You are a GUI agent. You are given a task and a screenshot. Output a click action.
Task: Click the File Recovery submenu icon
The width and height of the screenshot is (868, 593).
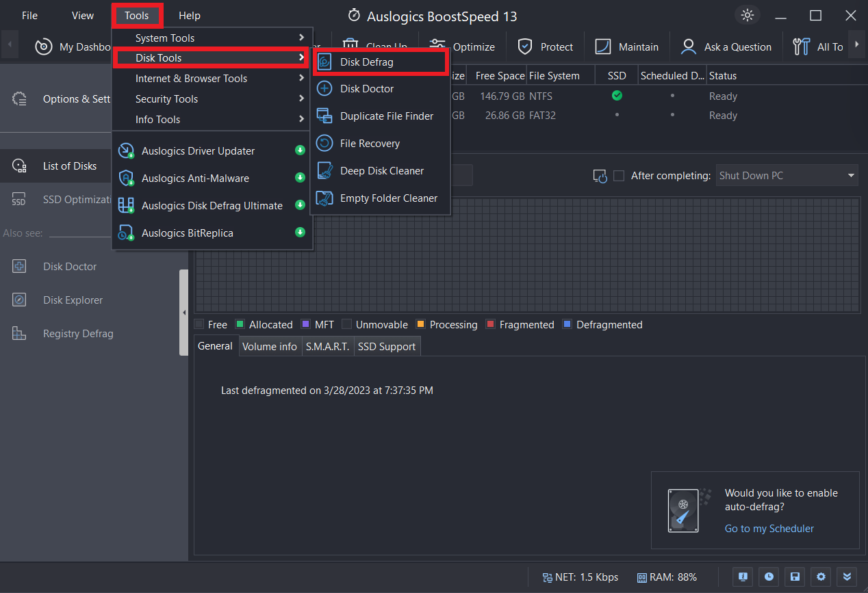[x=325, y=144]
